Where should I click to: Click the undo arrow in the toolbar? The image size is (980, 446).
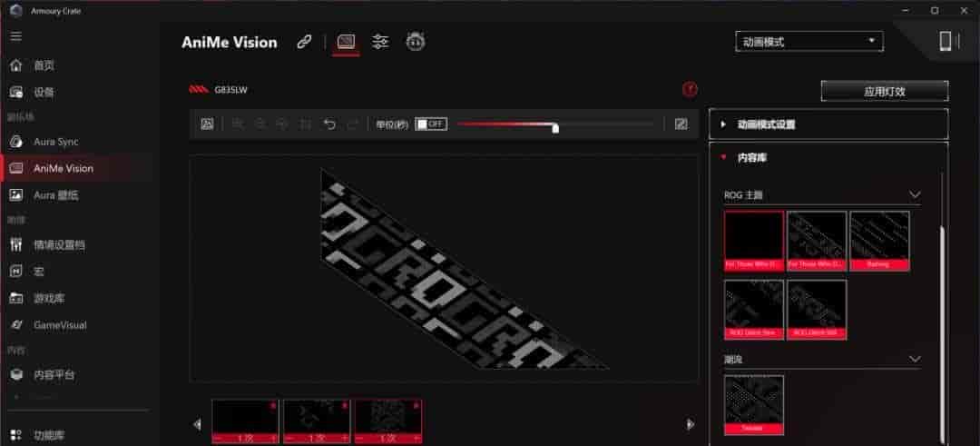[x=329, y=124]
